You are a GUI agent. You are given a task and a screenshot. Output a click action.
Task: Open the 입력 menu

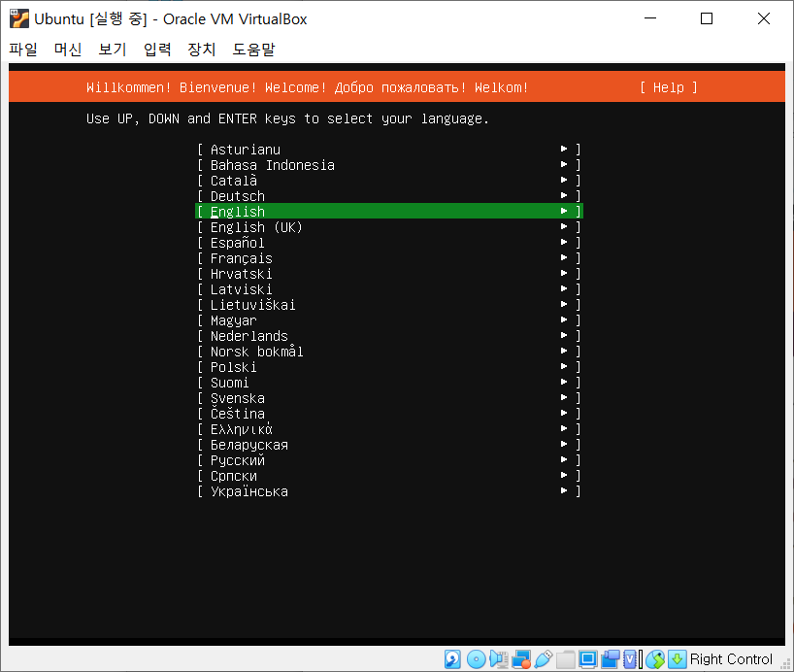(x=157, y=50)
